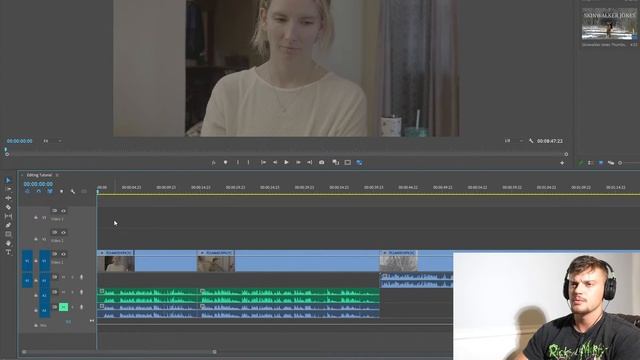This screenshot has width=640, height=360.
Task: Step back one frame
Action: (275, 162)
